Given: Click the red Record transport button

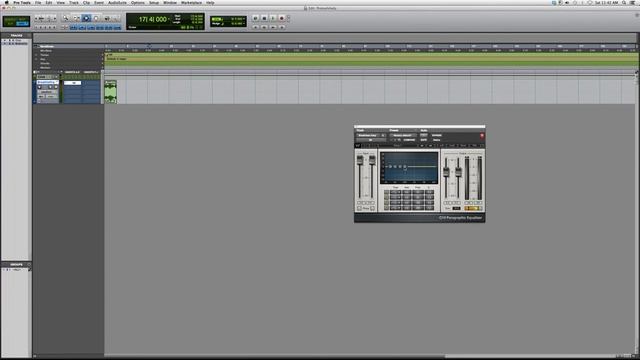Looking at the screenshot, I should tap(282, 18).
